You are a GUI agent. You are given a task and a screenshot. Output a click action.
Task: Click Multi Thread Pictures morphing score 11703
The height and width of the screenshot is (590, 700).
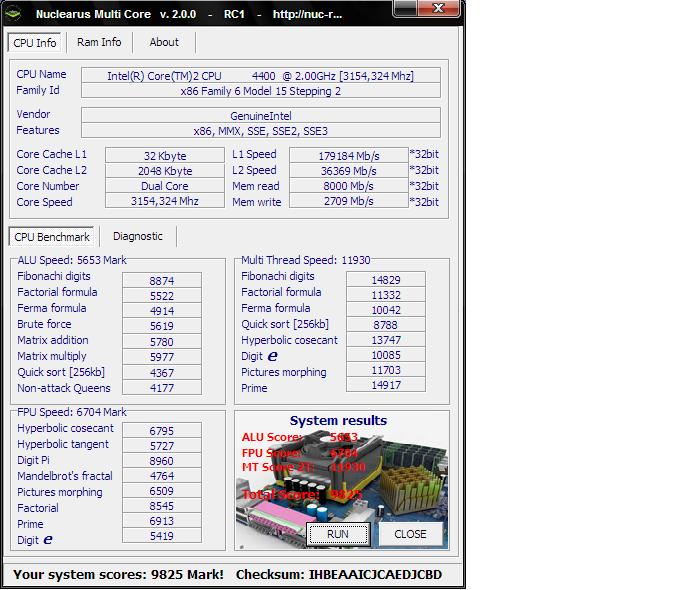(386, 370)
